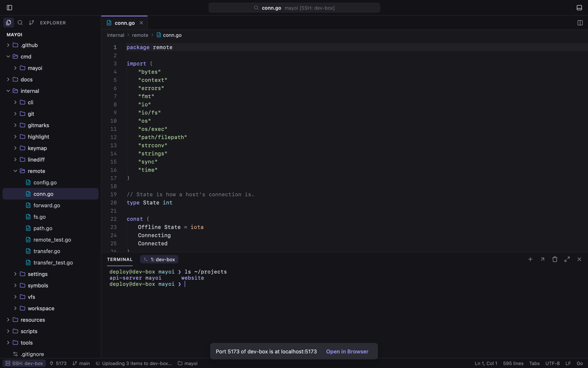The height and width of the screenshot is (368, 588).
Task: Toggle the left sidebar panel icon
Action: (10, 8)
